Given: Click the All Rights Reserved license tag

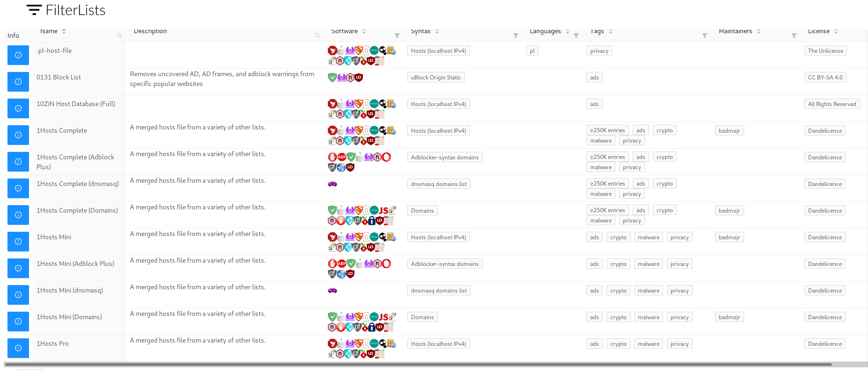Looking at the screenshot, I should pos(832,104).
